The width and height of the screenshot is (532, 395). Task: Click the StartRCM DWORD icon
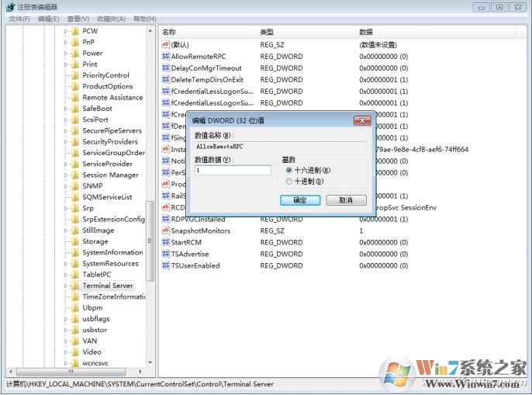click(166, 242)
